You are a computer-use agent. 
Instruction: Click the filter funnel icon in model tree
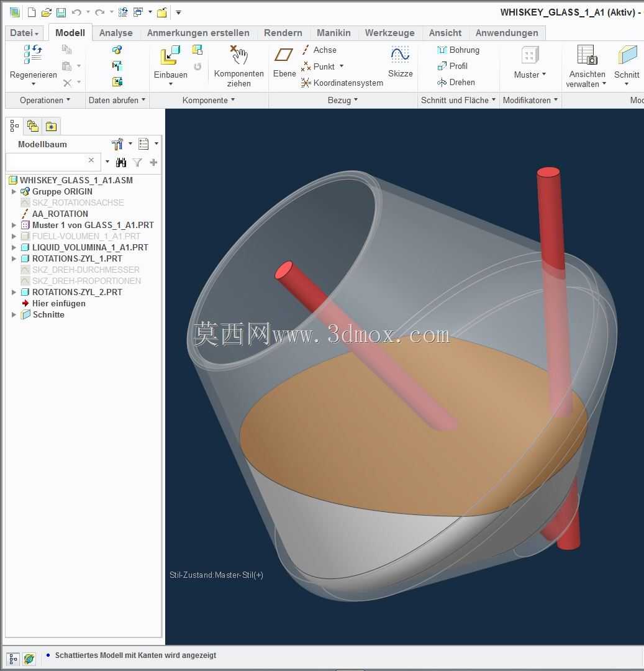point(137,162)
